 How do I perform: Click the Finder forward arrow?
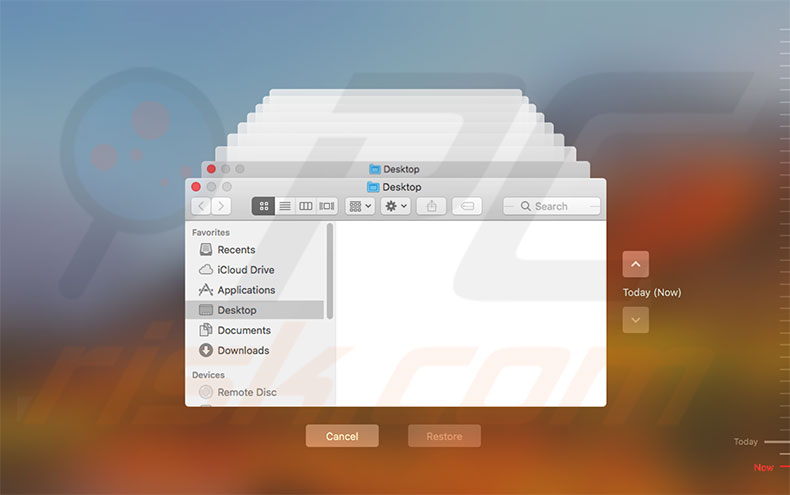(x=221, y=206)
